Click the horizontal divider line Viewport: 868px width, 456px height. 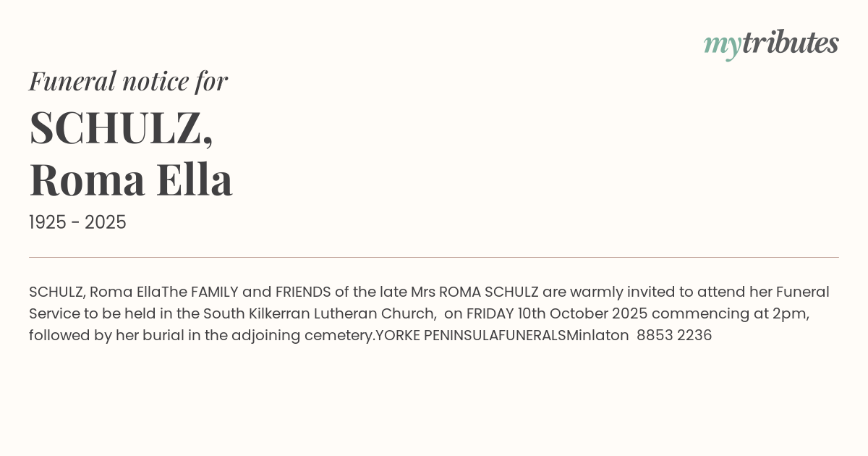pos(434,257)
